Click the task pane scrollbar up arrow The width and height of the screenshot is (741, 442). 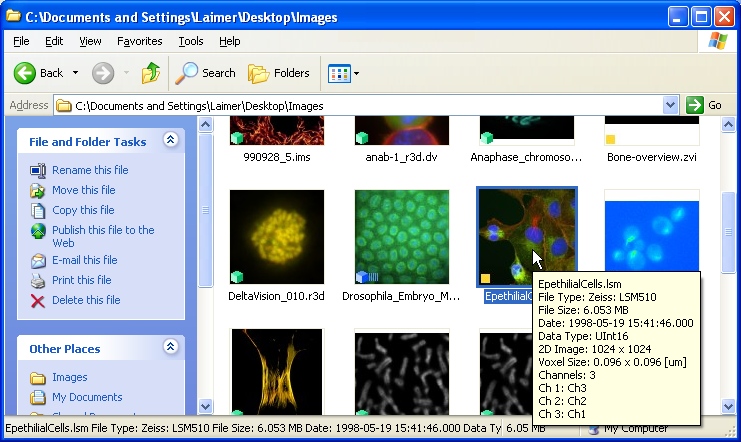pos(205,124)
